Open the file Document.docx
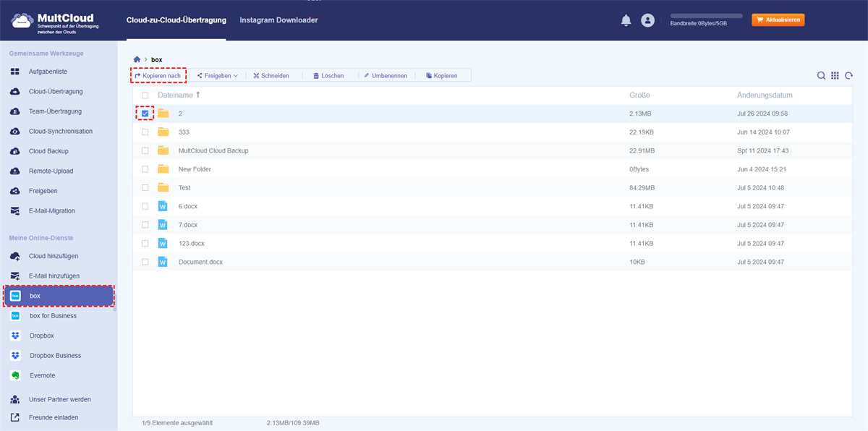The image size is (868, 431). click(200, 262)
